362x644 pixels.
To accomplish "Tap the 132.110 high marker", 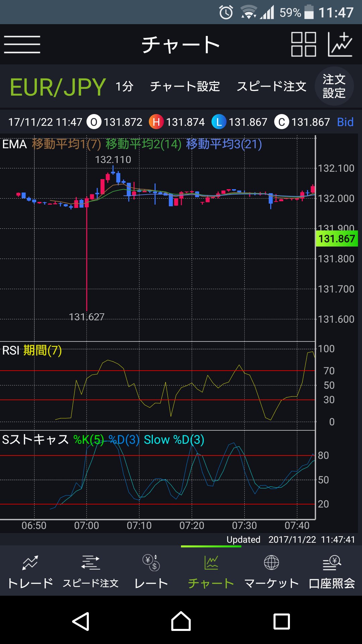I will click(x=113, y=160).
